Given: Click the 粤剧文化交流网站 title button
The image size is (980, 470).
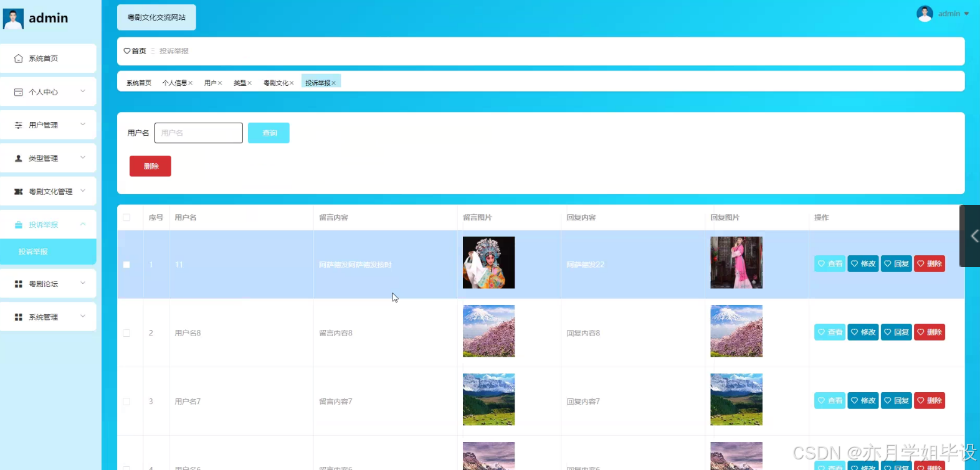Looking at the screenshot, I should pos(156,17).
